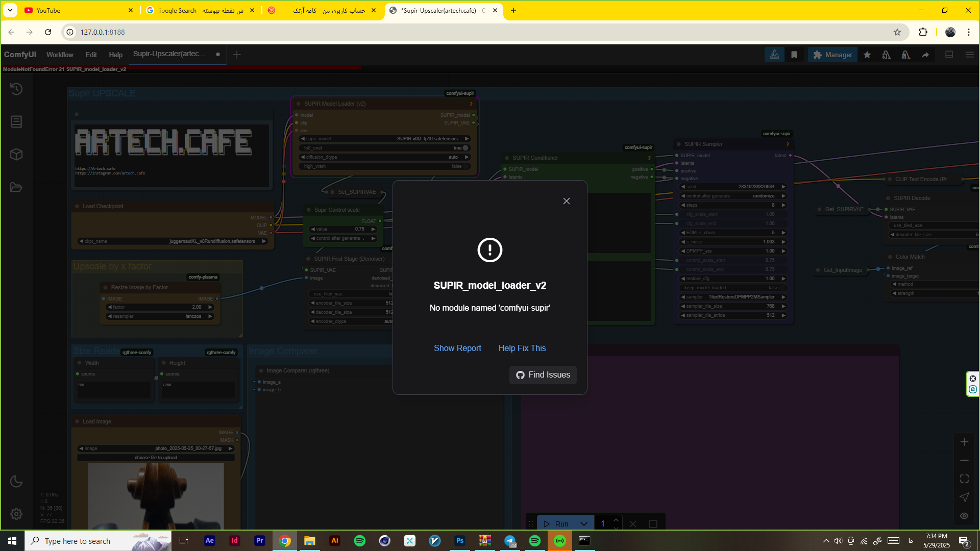The image size is (980, 551).
Task: Click the share arrow icon in toolbar
Action: pyautogui.click(x=925, y=55)
